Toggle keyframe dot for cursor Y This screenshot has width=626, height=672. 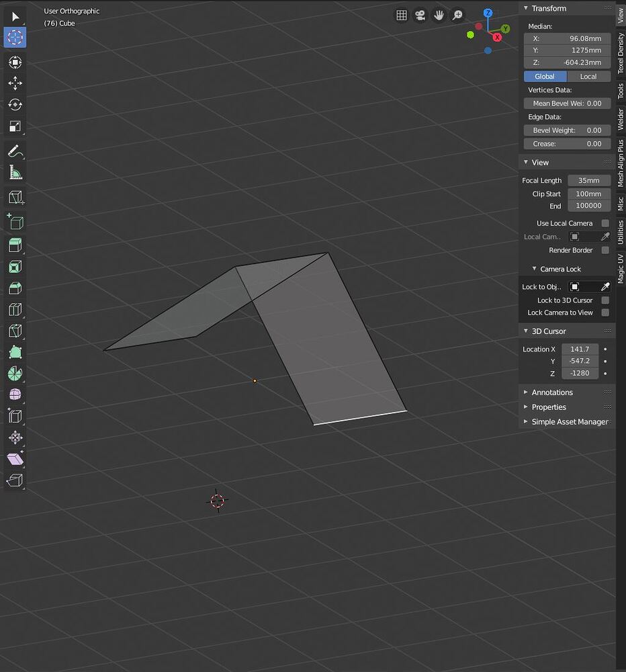pos(605,362)
